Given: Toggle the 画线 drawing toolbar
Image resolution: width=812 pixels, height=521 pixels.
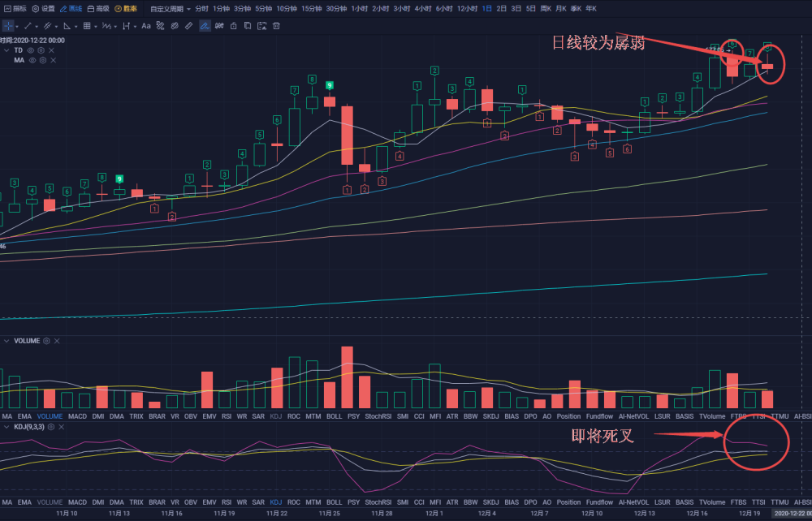Looking at the screenshot, I should pos(71,9).
